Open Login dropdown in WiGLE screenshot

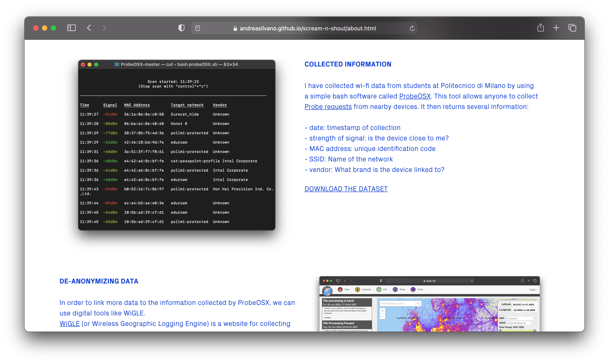(533, 290)
